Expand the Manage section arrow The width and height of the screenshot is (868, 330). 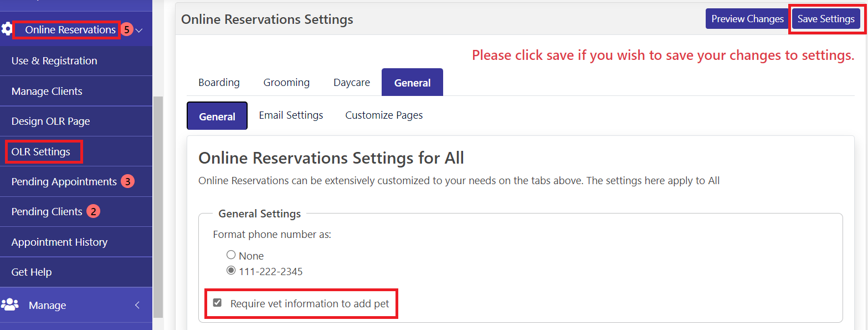coord(137,305)
